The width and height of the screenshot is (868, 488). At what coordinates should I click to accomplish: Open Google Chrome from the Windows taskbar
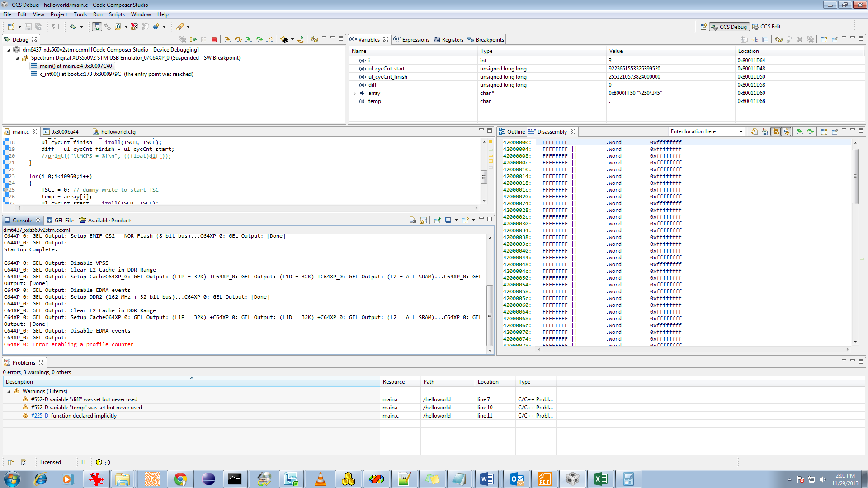(180, 479)
